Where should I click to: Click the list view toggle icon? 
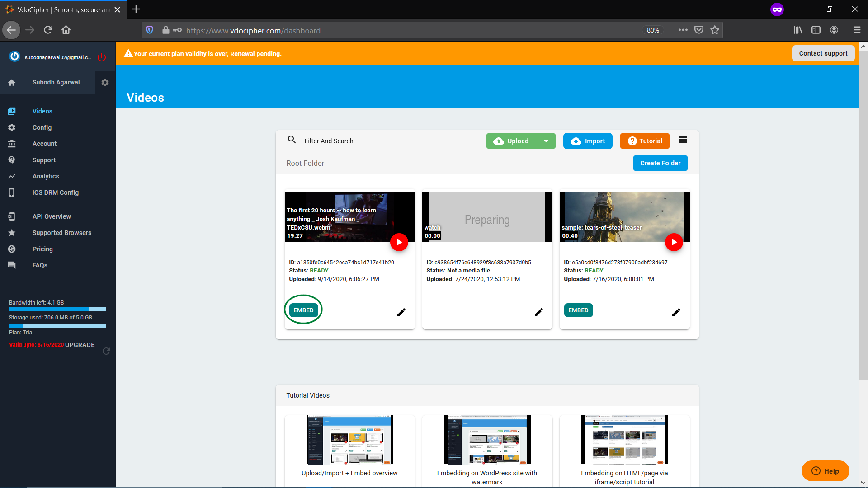coord(683,140)
